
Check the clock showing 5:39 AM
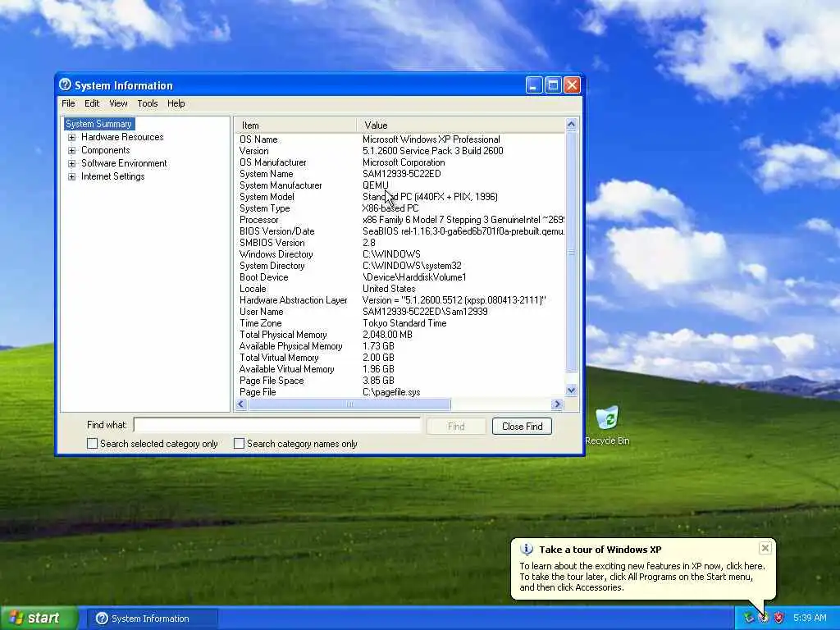(x=810, y=618)
